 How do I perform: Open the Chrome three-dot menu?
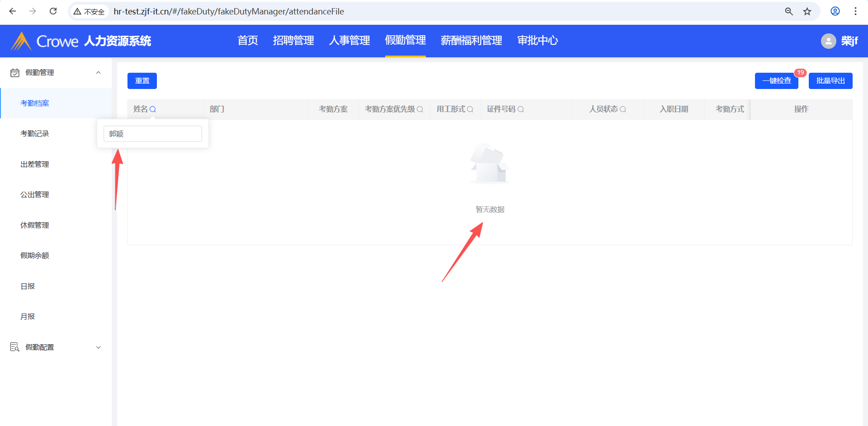tap(855, 11)
